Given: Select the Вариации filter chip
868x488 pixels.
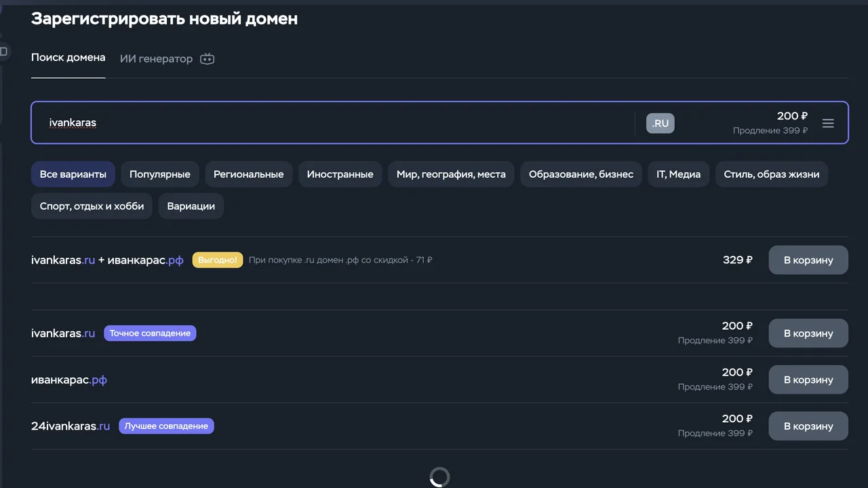Looking at the screenshot, I should (x=191, y=206).
